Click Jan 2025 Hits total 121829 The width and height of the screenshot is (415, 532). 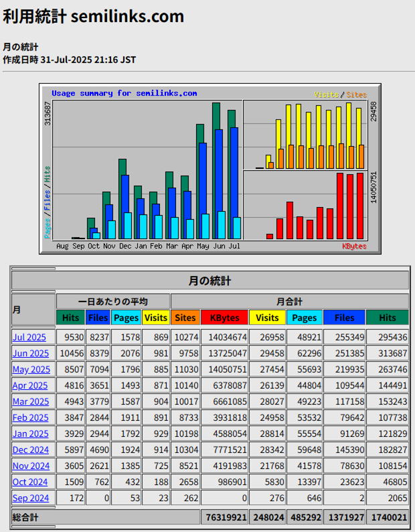[387, 434]
